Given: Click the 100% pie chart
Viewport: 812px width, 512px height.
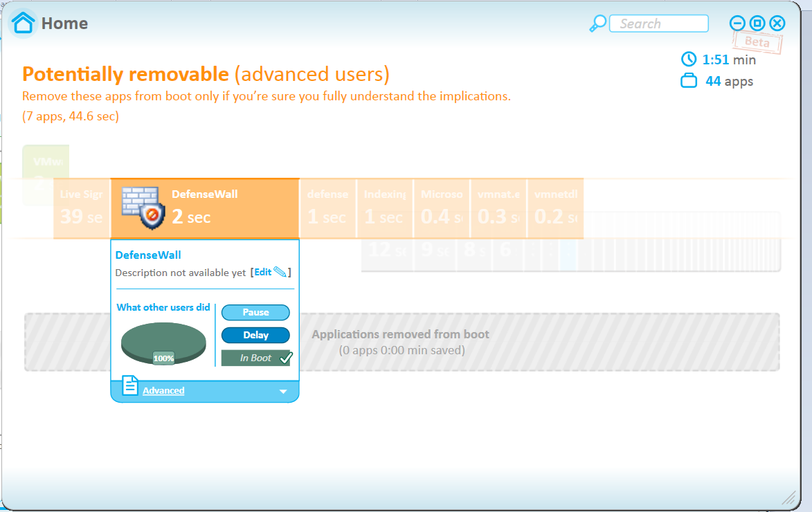Looking at the screenshot, I should 163,343.
